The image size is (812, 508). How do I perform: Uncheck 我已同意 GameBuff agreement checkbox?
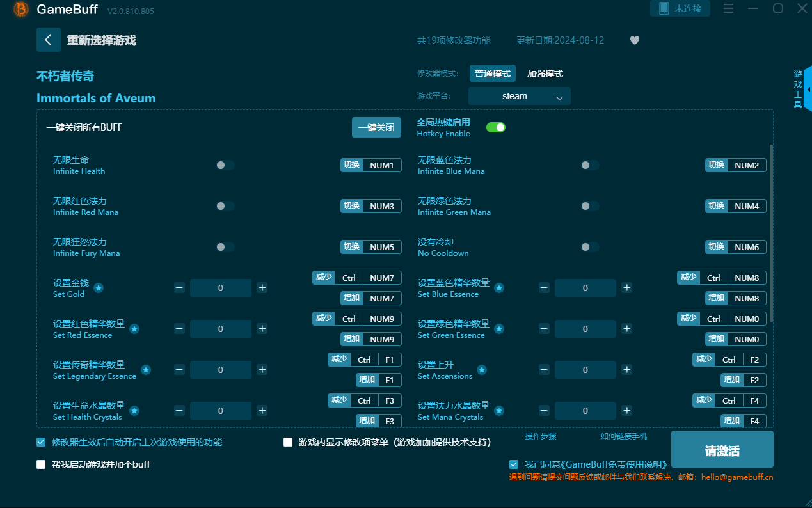514,464
